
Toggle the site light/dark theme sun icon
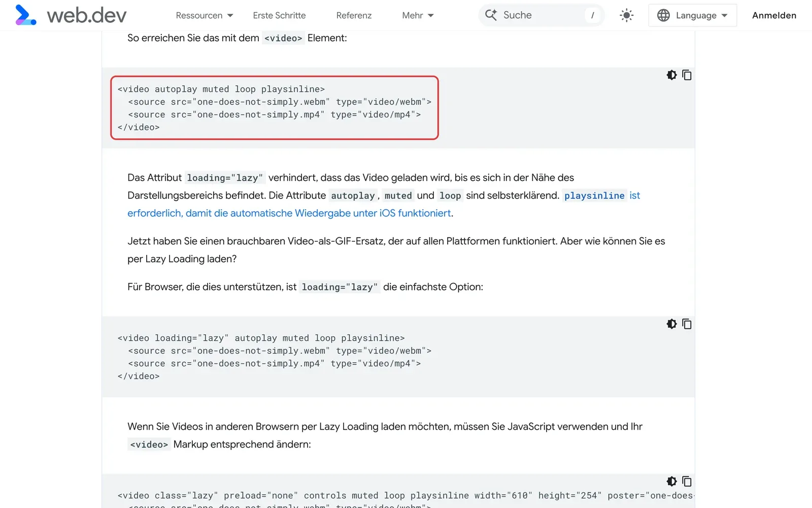coord(627,15)
